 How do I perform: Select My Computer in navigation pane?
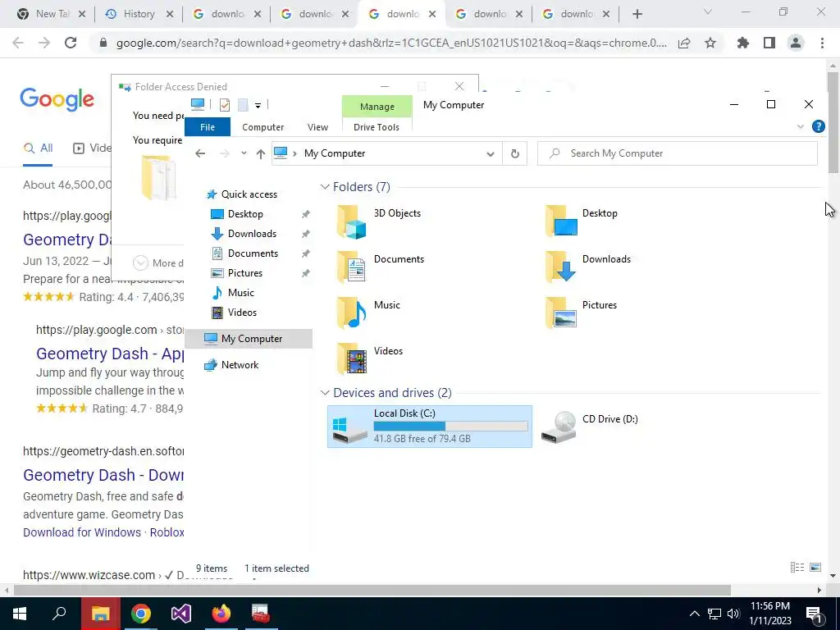click(249, 339)
